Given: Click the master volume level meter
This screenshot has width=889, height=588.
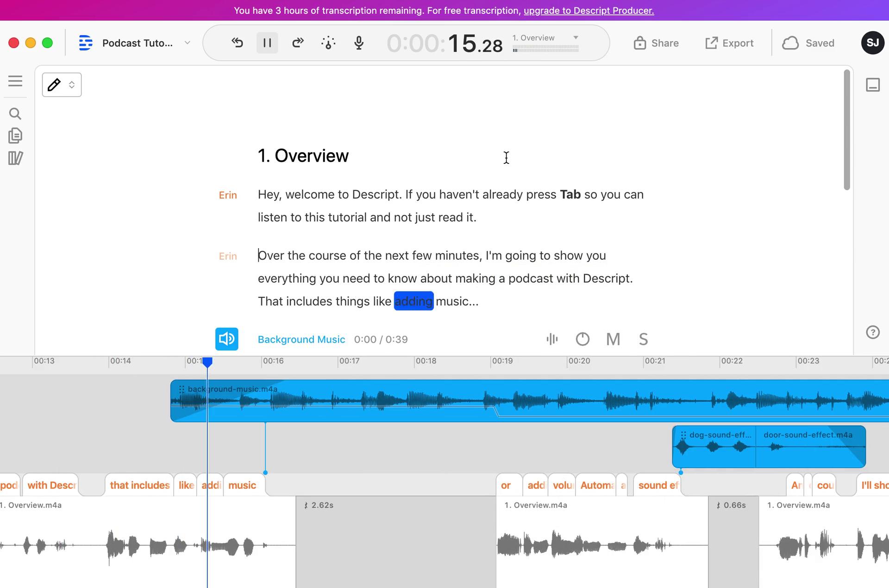Looking at the screenshot, I should (545, 50).
